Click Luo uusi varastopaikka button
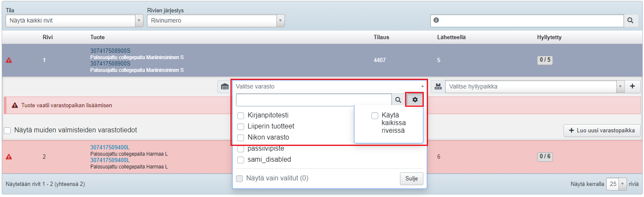Viewport: 644px width, 197px height. (602, 131)
